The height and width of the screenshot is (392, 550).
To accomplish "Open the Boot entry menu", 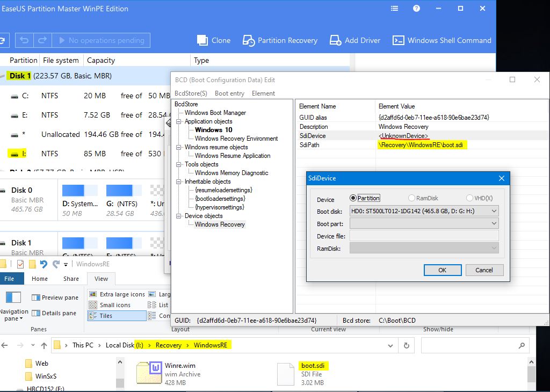I will tap(229, 93).
